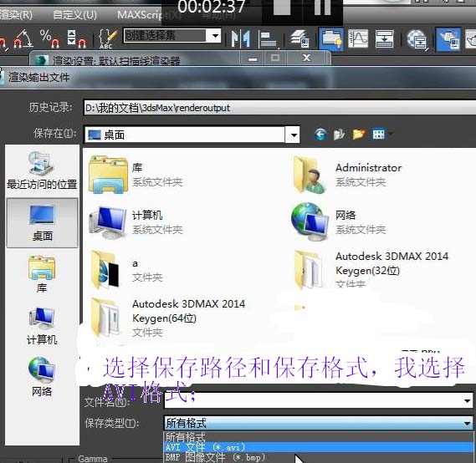This screenshot has width=476, height=463.
Task: Open folder named a
Action: (x=127, y=270)
